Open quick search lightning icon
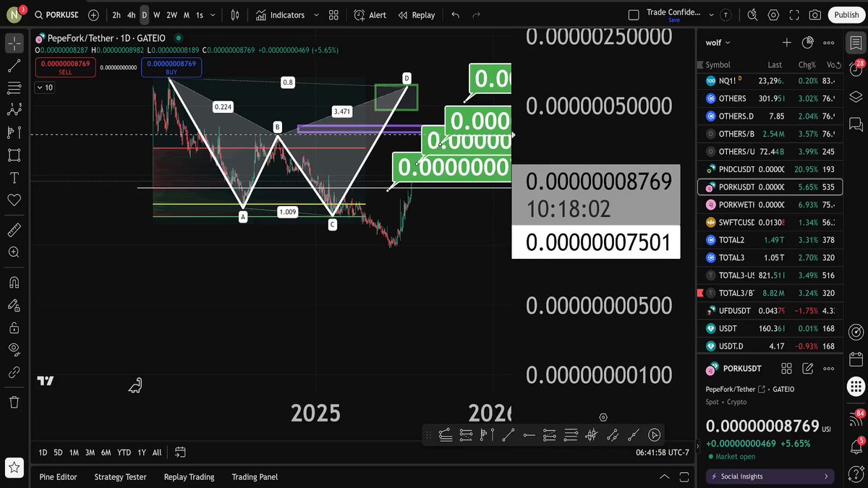This screenshot has width=868, height=488. [752, 14]
